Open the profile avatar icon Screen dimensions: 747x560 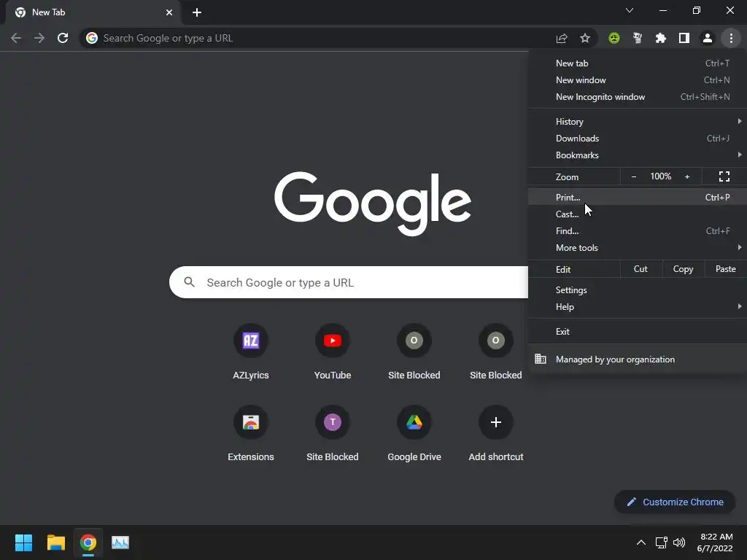coord(708,38)
